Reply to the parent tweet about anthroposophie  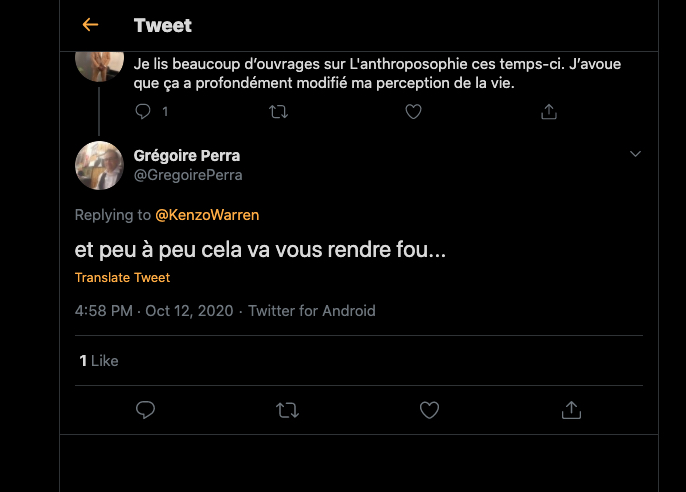143,112
